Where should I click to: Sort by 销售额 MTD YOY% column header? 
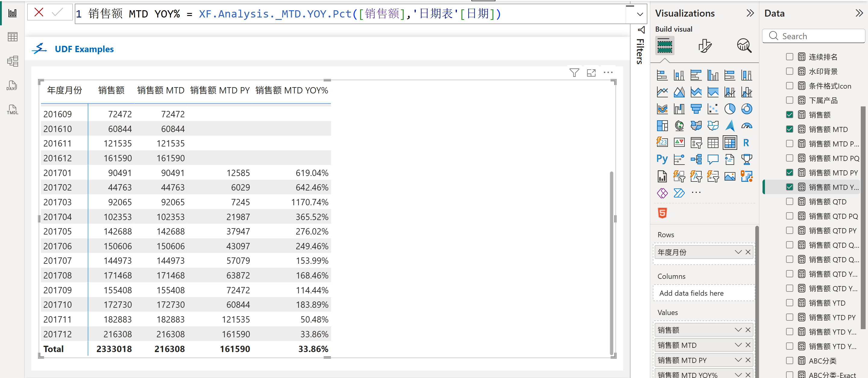coord(291,90)
